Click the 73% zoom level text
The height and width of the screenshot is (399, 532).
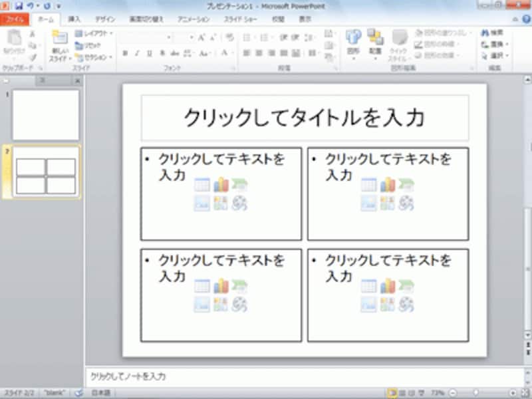click(x=438, y=393)
